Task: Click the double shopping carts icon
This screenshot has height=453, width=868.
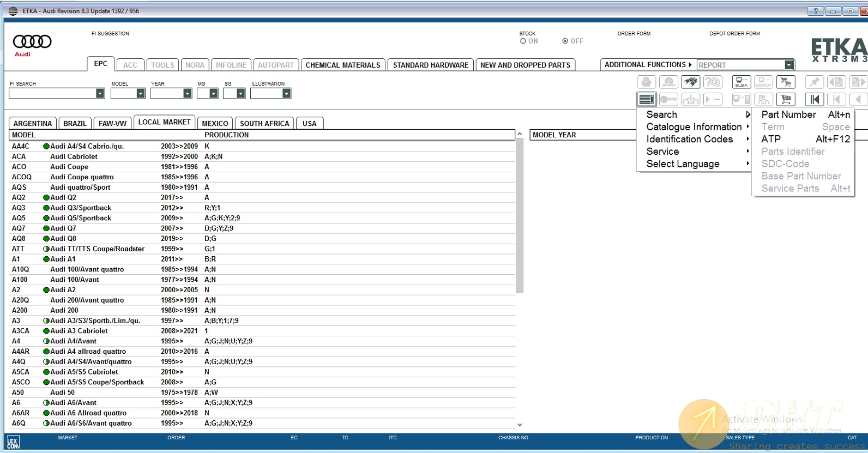Action: [x=786, y=82]
